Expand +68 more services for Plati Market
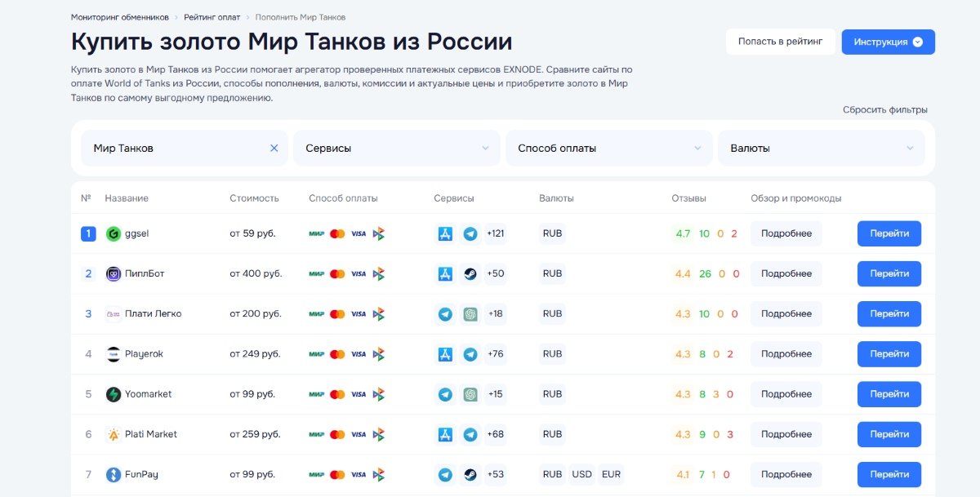980x497 pixels. (496, 434)
